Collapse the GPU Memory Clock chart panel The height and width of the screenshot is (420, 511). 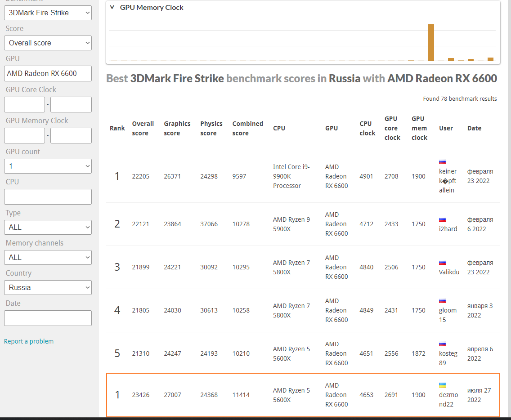(112, 7)
